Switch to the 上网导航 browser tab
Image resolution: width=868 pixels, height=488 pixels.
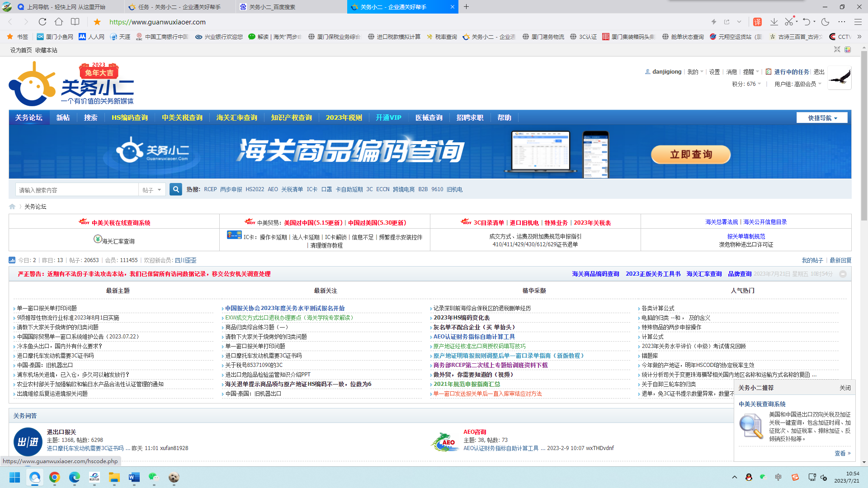66,7
